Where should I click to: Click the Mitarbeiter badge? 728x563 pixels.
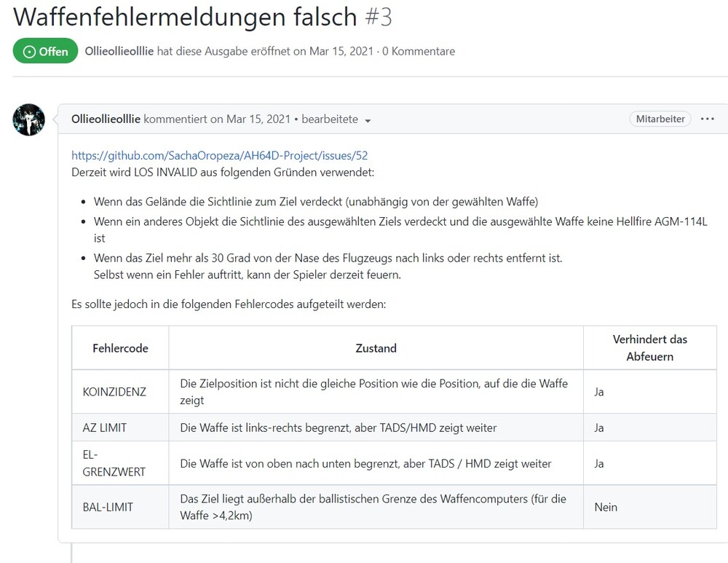click(x=660, y=119)
